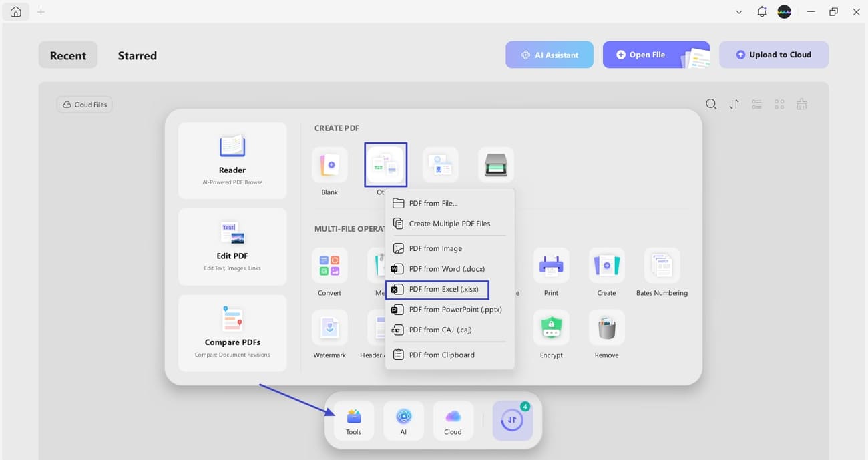Search recent files with magnifier icon
This screenshot has height=460, width=868.
711,104
